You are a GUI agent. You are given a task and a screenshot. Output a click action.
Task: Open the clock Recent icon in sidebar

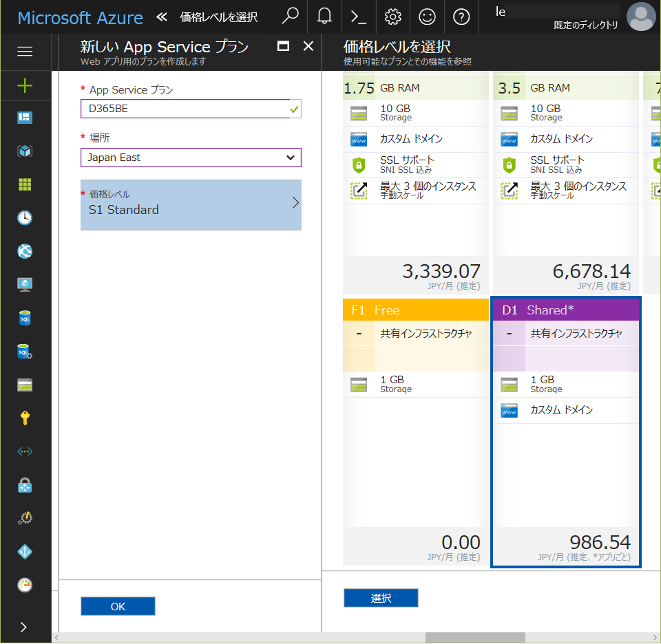25,217
